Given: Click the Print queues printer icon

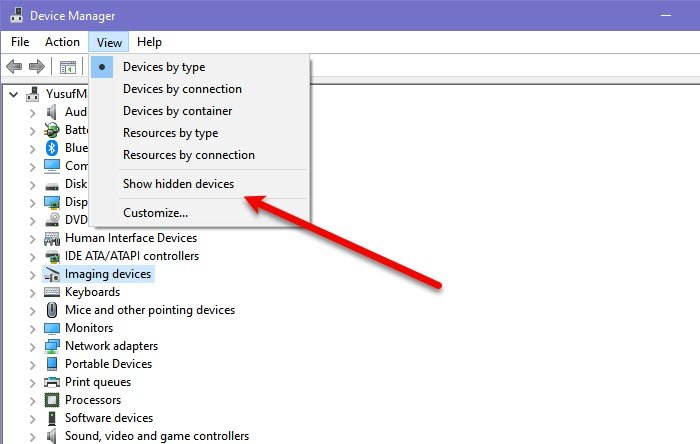Looking at the screenshot, I should click(x=52, y=382).
